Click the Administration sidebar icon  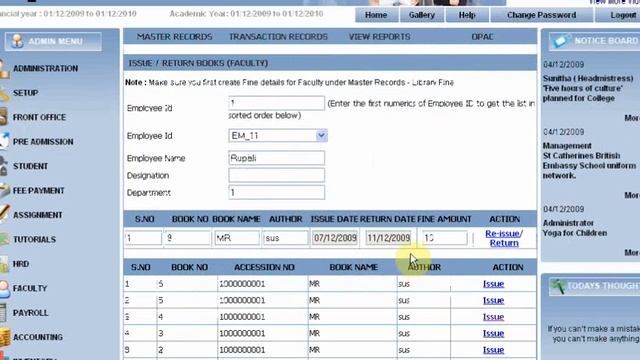[x=4, y=69]
